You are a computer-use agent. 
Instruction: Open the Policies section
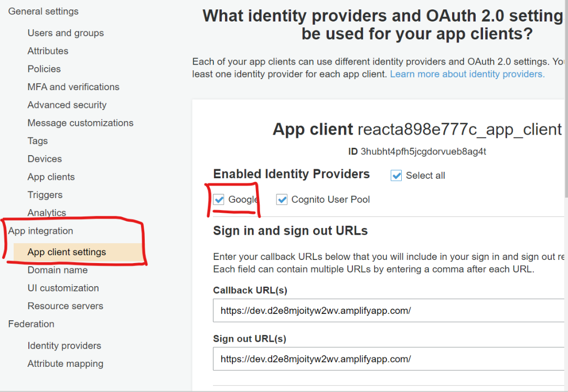pos(44,69)
